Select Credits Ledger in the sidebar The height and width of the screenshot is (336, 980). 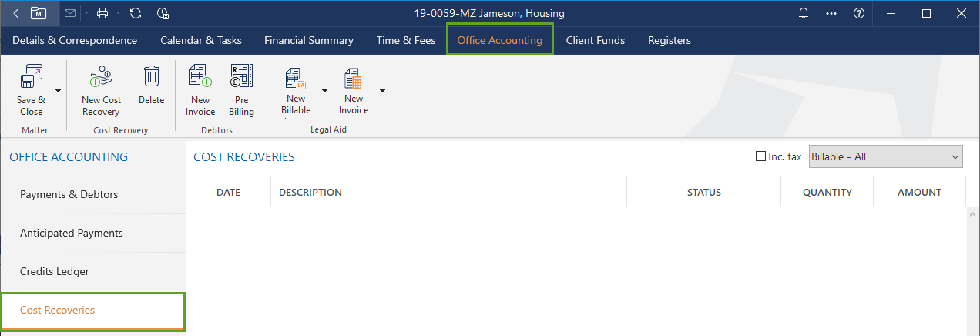pyautogui.click(x=55, y=271)
